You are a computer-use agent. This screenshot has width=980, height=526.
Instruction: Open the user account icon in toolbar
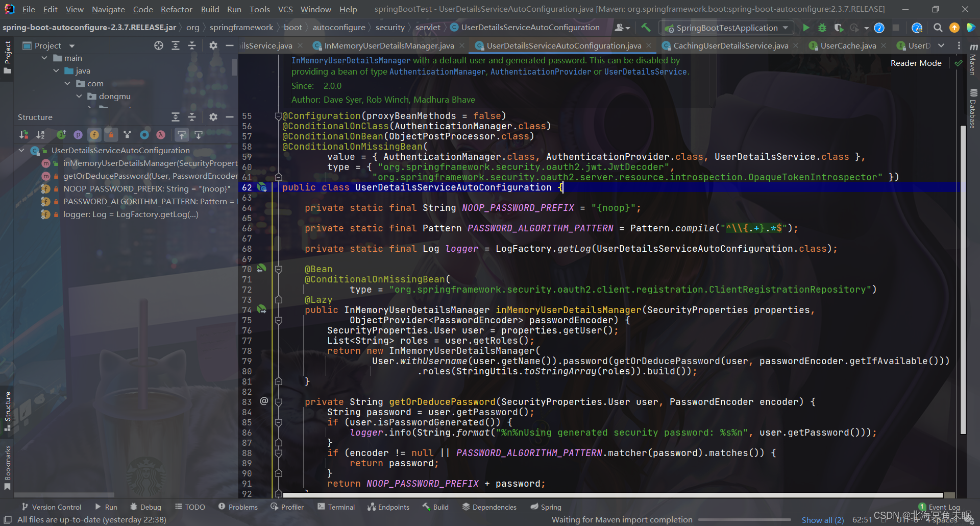[x=622, y=28]
